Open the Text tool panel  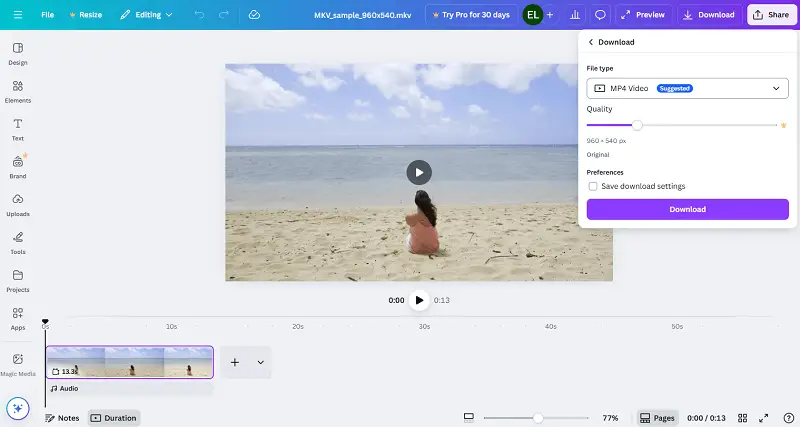click(x=18, y=128)
